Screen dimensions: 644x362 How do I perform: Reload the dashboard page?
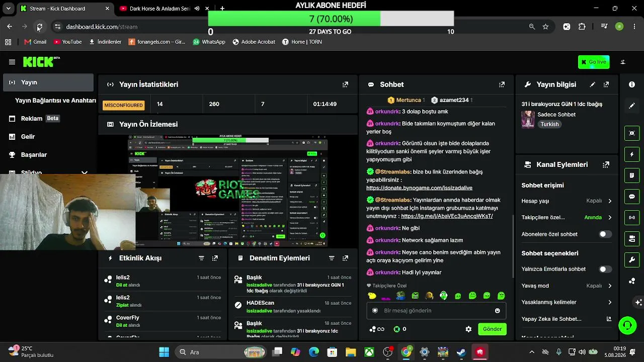point(40,27)
